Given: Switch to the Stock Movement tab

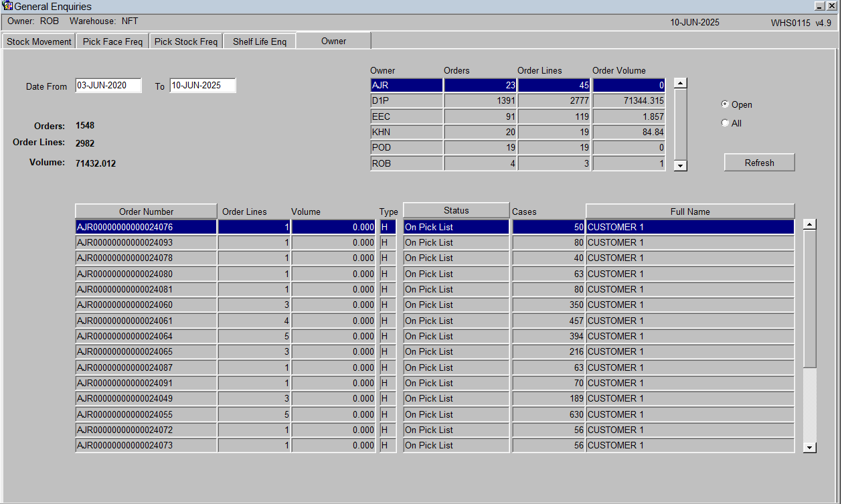Looking at the screenshot, I should 39,41.
